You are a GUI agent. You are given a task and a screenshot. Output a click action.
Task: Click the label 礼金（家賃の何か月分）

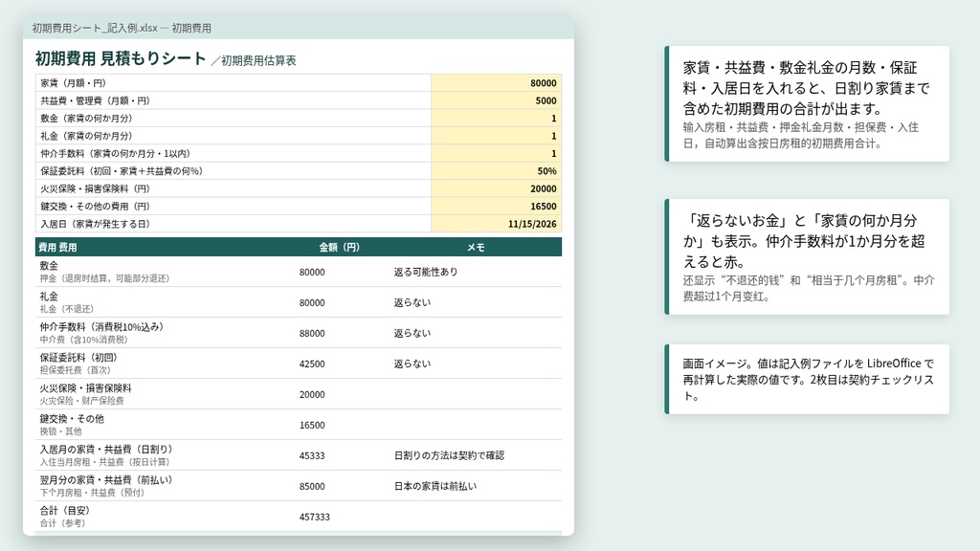[x=86, y=136]
